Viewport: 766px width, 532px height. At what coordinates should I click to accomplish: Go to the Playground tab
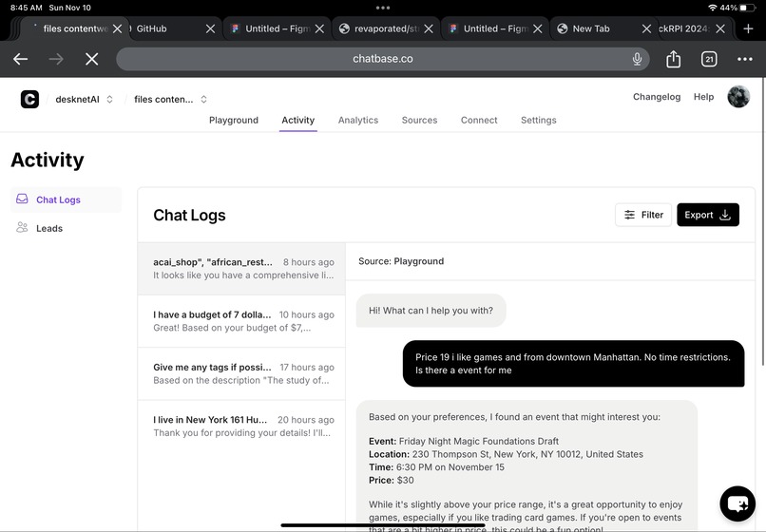pos(234,121)
